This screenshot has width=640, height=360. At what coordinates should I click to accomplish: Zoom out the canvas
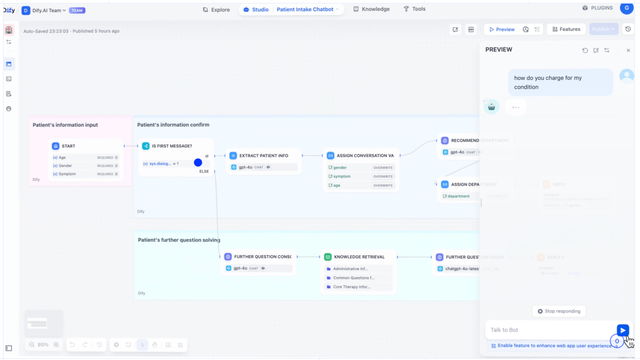[x=31, y=345]
